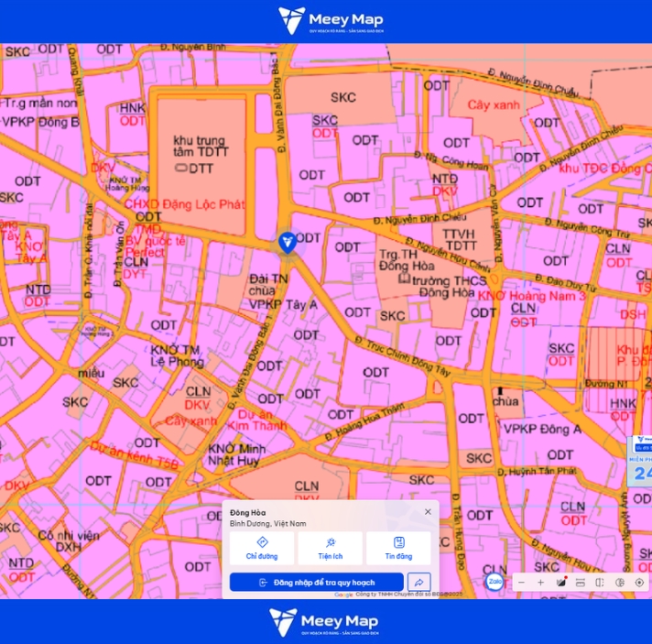
Task: Open the planning layer opacity icon
Action: (620, 583)
